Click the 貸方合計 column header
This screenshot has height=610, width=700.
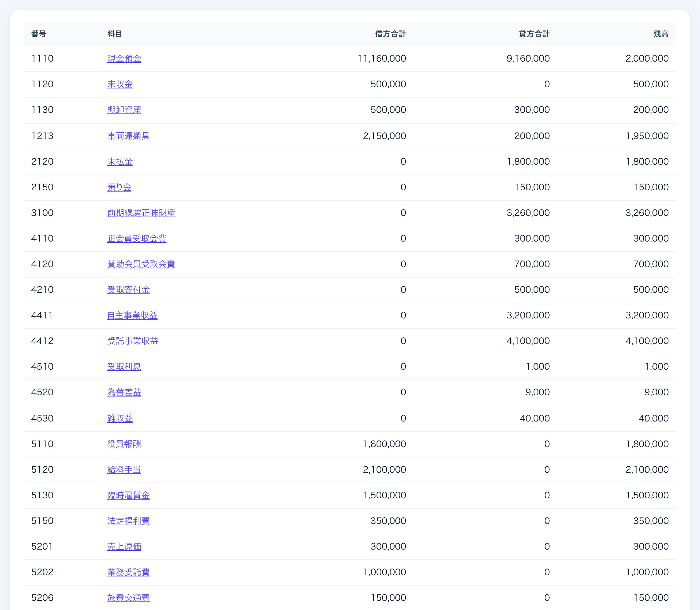(x=534, y=34)
